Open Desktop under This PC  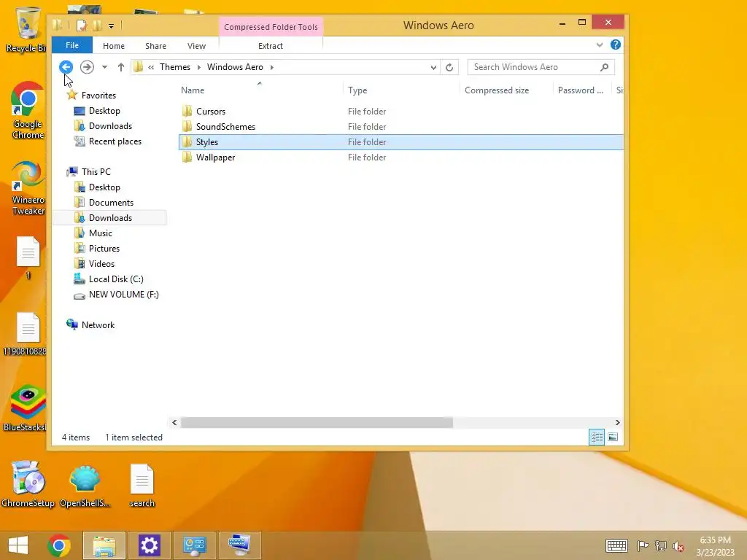point(104,187)
